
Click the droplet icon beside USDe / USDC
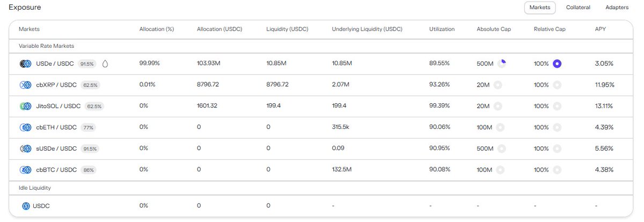point(105,63)
